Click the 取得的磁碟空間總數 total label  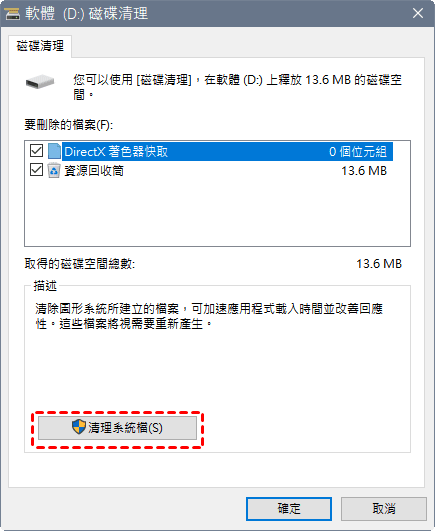pyautogui.click(x=80, y=264)
